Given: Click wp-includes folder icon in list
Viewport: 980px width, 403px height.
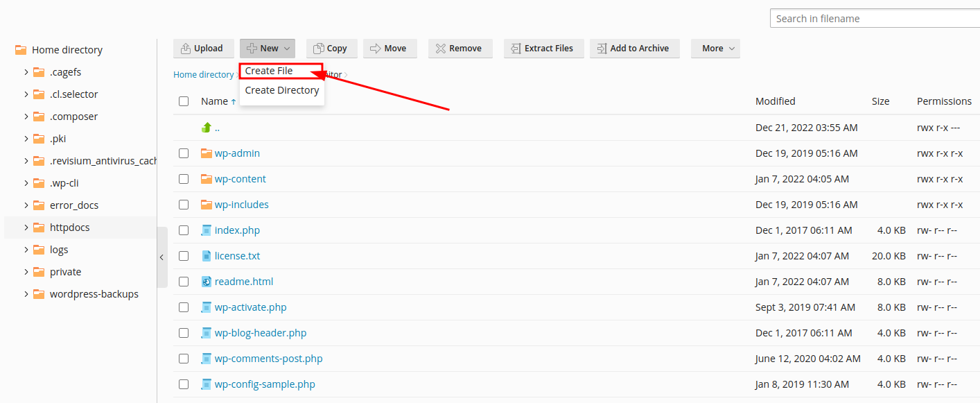Looking at the screenshot, I should (206, 205).
